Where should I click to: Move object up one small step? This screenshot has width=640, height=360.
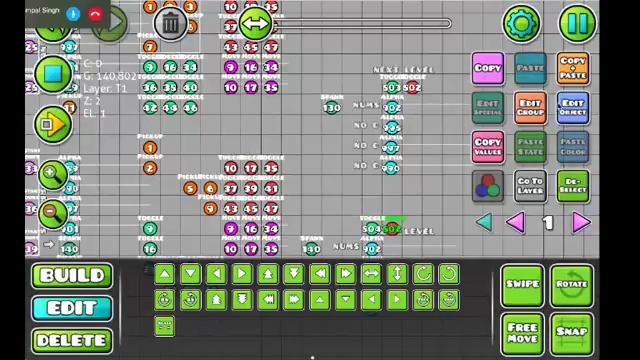click(164, 274)
